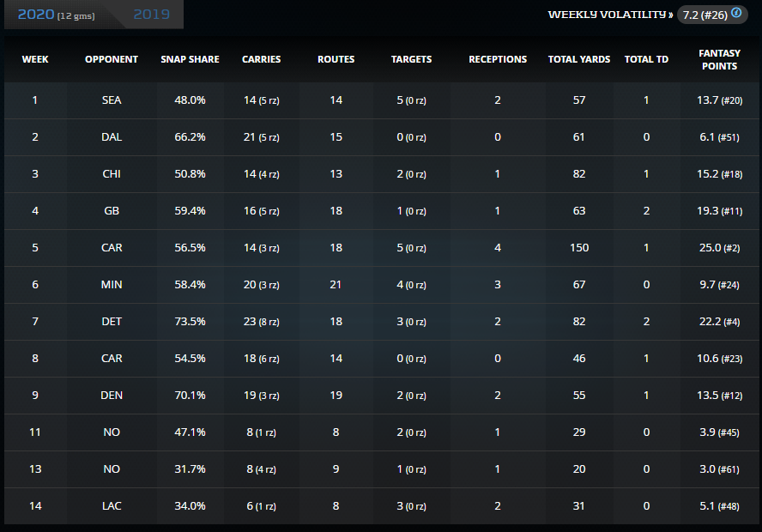This screenshot has width=762, height=532.
Task: Switch to the 2019 season tab
Action: [x=152, y=15]
